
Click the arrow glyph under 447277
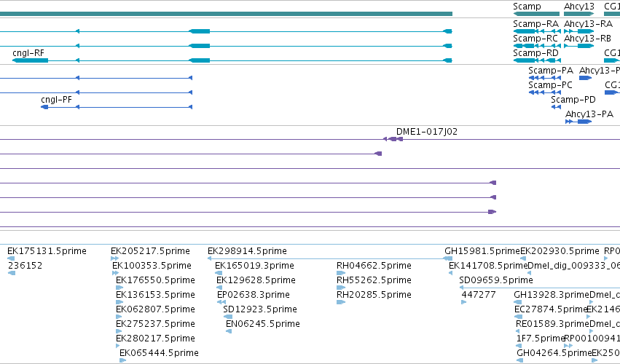pos(464,302)
